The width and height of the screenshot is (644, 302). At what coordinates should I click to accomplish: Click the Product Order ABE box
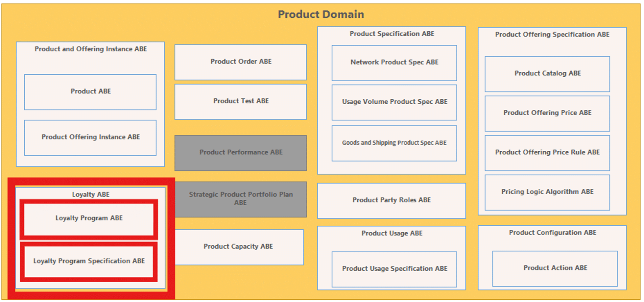pos(241,62)
